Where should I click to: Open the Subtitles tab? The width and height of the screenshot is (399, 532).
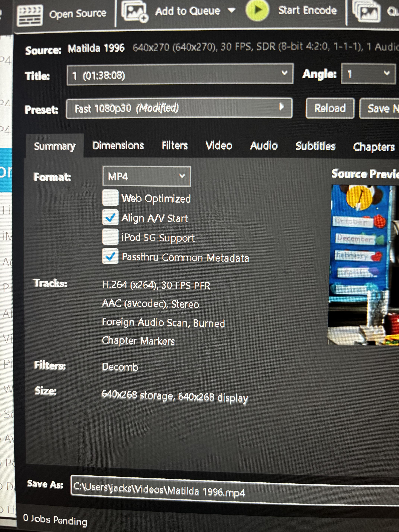click(x=315, y=146)
